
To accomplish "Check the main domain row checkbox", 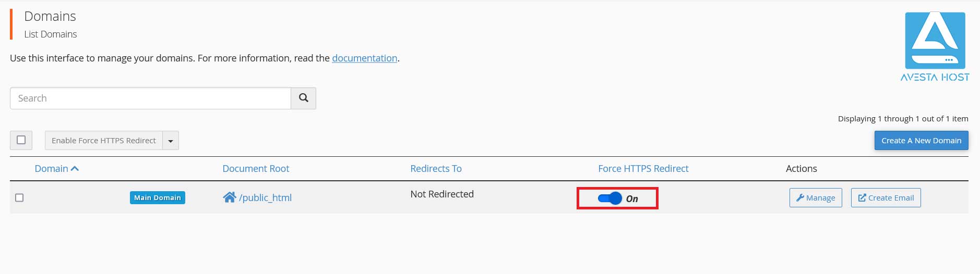I will (19, 197).
